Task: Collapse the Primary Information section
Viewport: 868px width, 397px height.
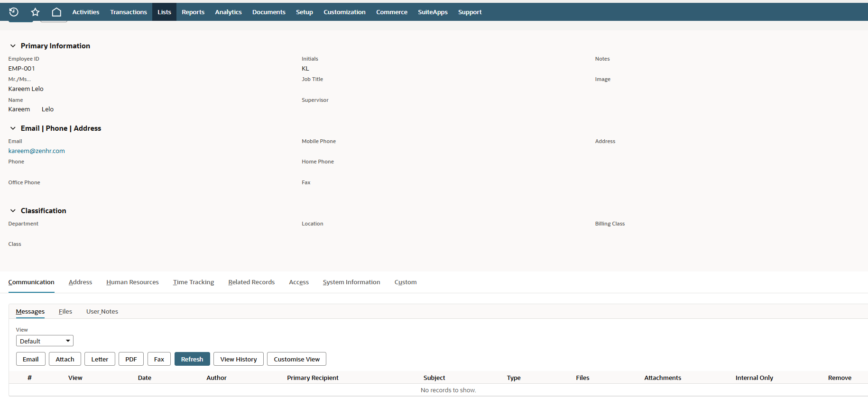Action: pyautogui.click(x=13, y=46)
